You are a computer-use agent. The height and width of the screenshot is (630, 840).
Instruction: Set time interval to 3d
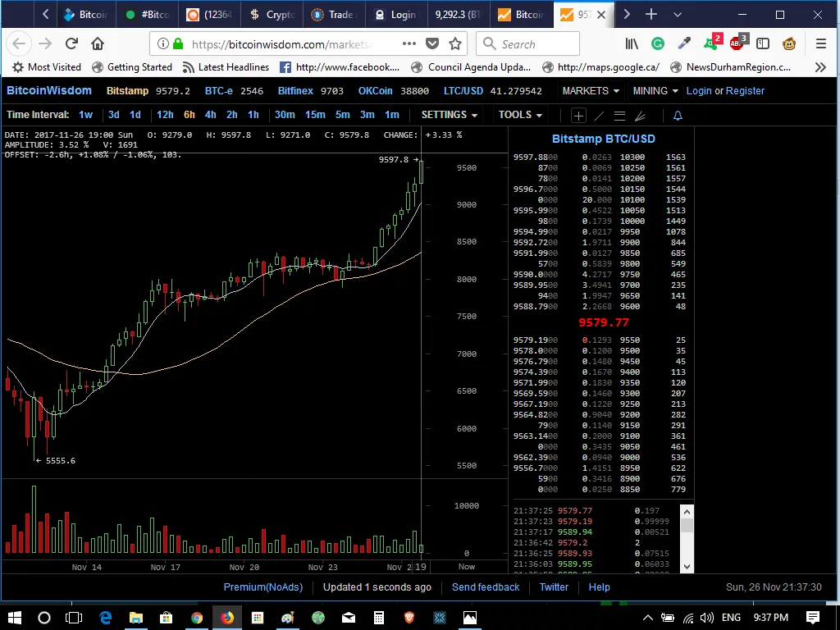point(113,115)
